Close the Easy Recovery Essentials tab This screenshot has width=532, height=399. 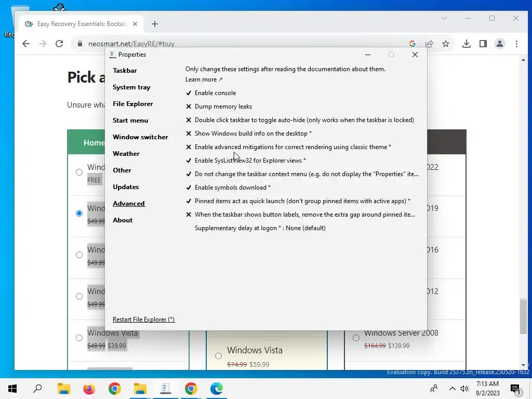click(x=135, y=24)
